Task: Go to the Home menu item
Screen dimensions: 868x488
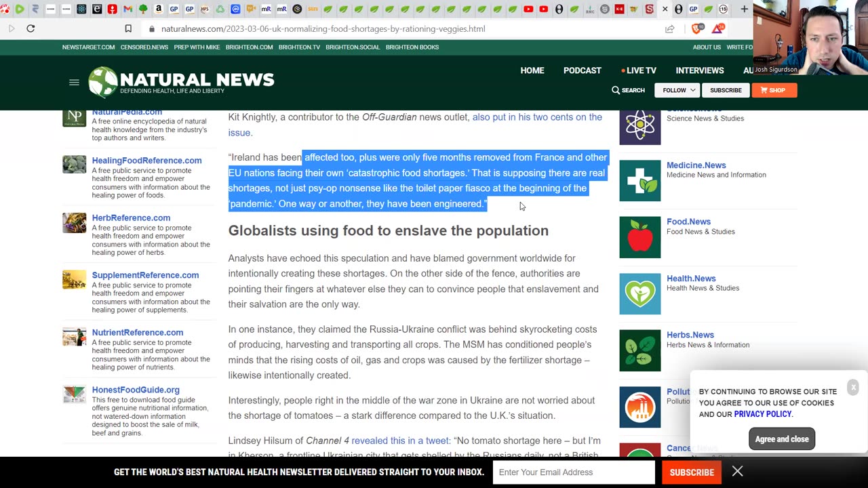Action: tap(532, 70)
